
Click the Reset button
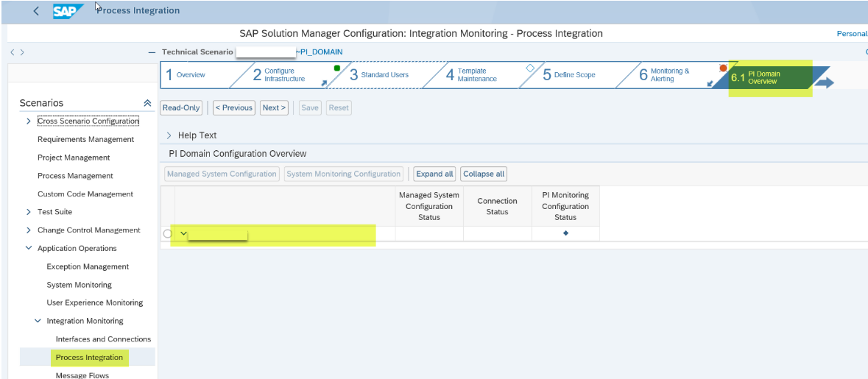pyautogui.click(x=339, y=108)
